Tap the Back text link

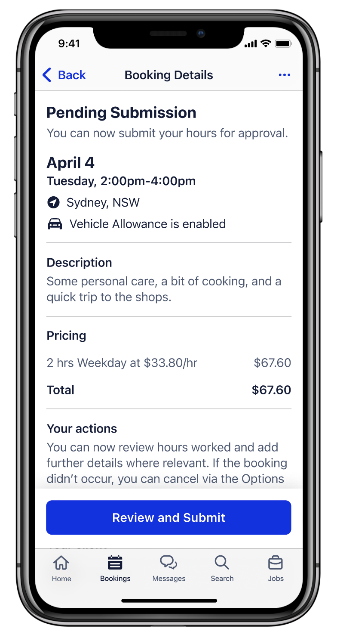click(x=72, y=75)
